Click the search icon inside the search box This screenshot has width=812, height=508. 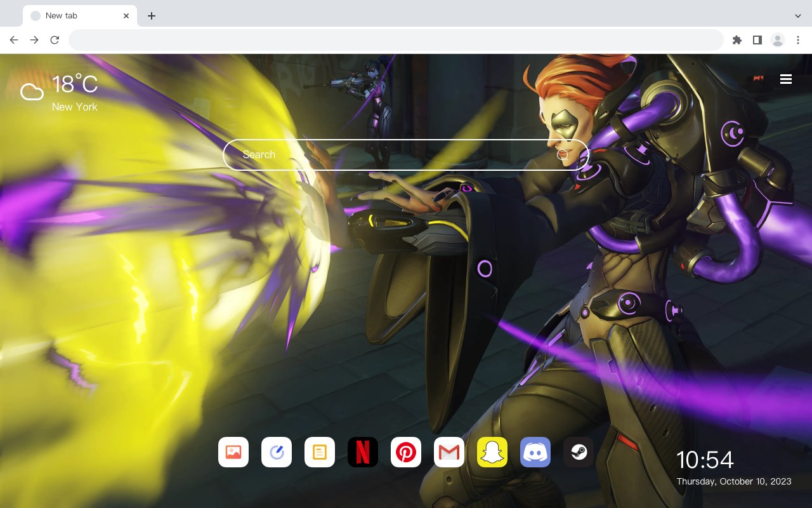click(562, 154)
